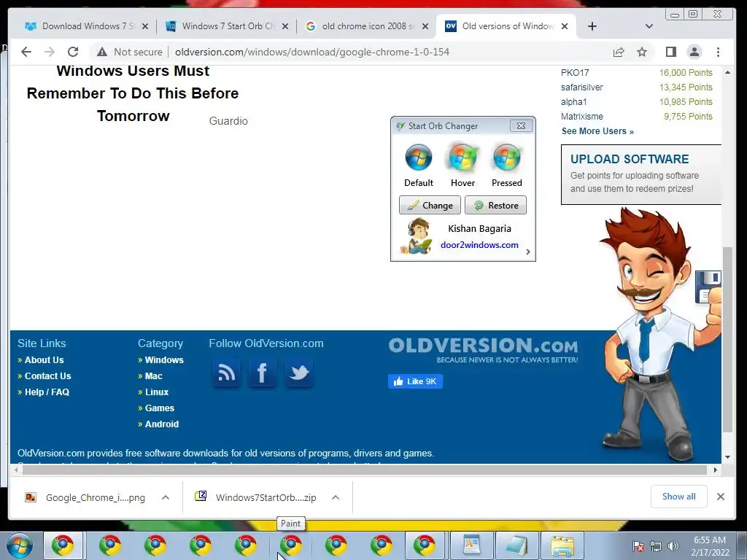The height and width of the screenshot is (560, 747).
Task: Open the Chrome side panel icon
Action: pyautogui.click(x=671, y=52)
